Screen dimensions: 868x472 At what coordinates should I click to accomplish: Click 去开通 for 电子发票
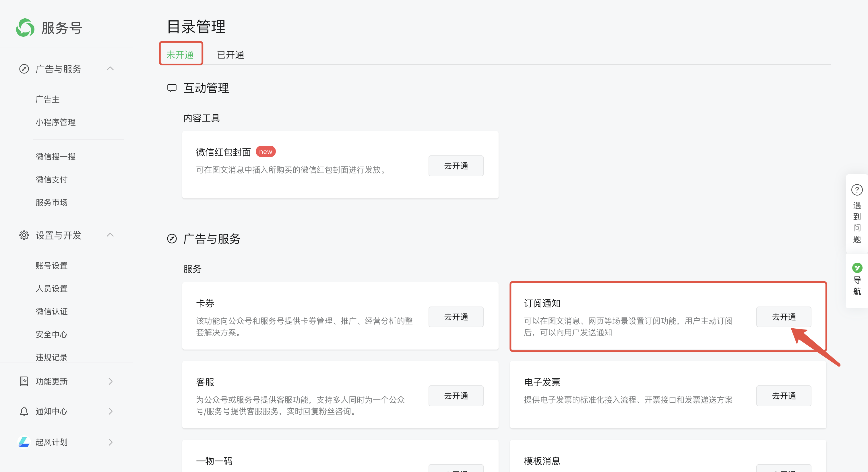tap(784, 395)
